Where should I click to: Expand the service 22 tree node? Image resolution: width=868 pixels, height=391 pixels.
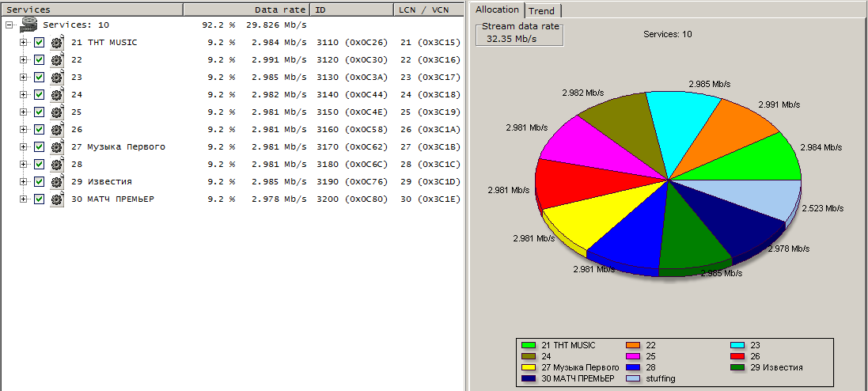(x=23, y=60)
